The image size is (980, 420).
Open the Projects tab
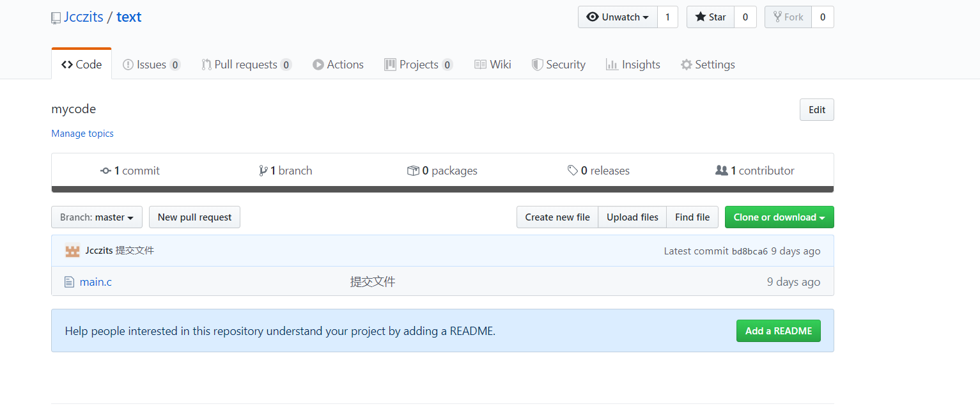419,65
